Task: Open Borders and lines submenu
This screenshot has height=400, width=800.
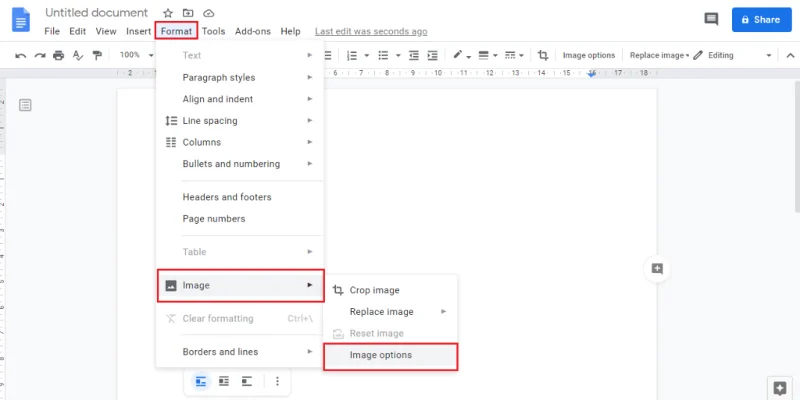Action: click(x=240, y=352)
